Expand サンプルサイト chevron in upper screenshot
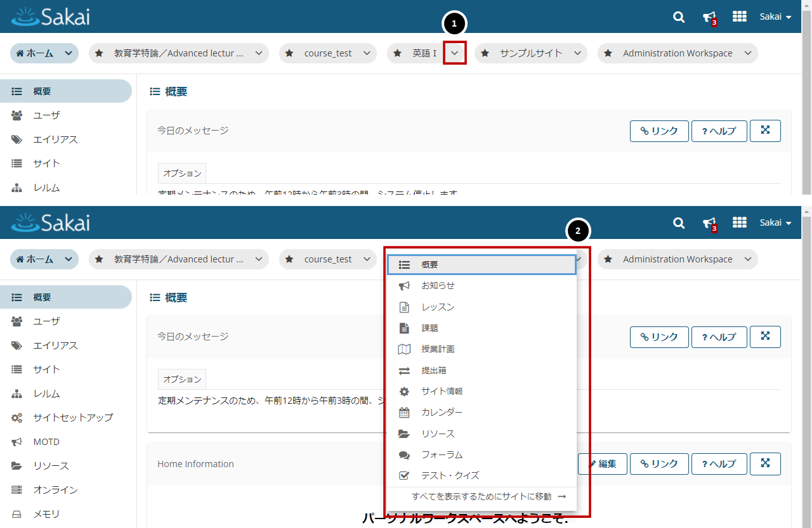Viewport: 812px width, 528px height. tap(577, 53)
